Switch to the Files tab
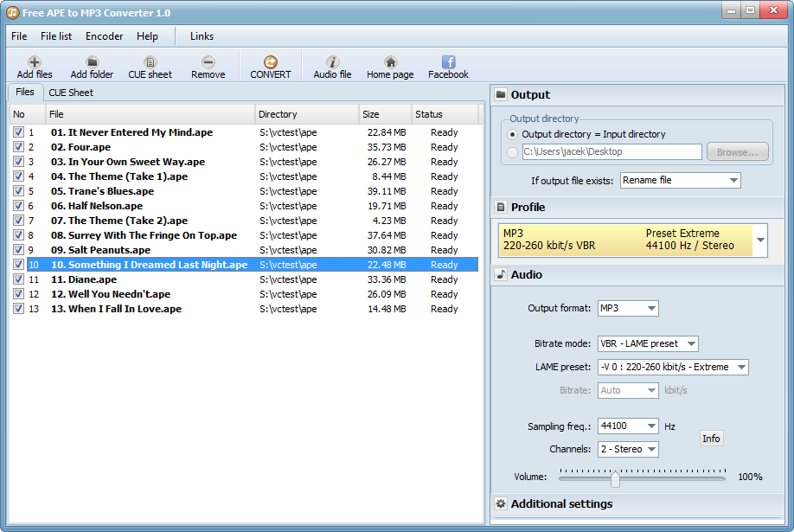 pyautogui.click(x=25, y=92)
